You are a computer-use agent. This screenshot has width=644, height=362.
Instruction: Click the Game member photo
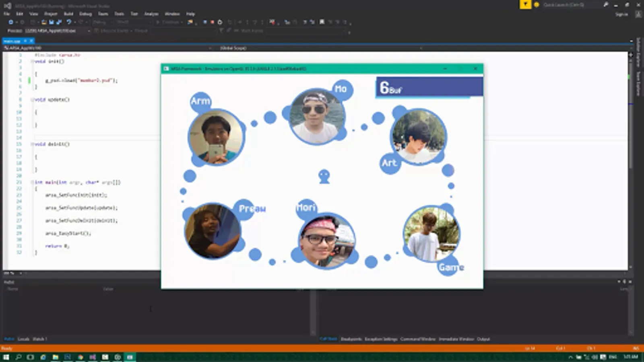click(431, 234)
